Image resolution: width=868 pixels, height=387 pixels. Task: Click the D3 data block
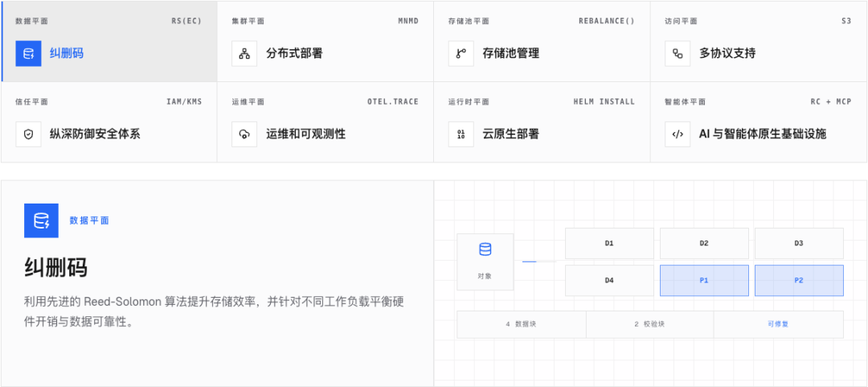point(799,244)
